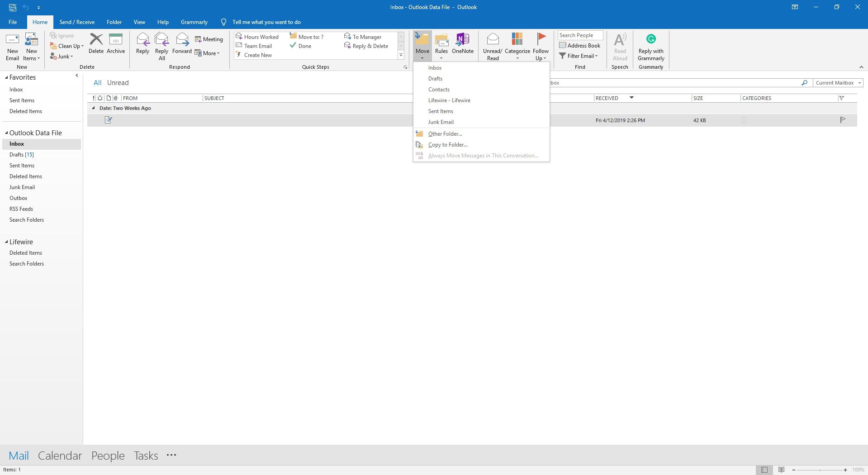Open Tasks in navigation bar
This screenshot has height=475, width=868.
pos(146,456)
